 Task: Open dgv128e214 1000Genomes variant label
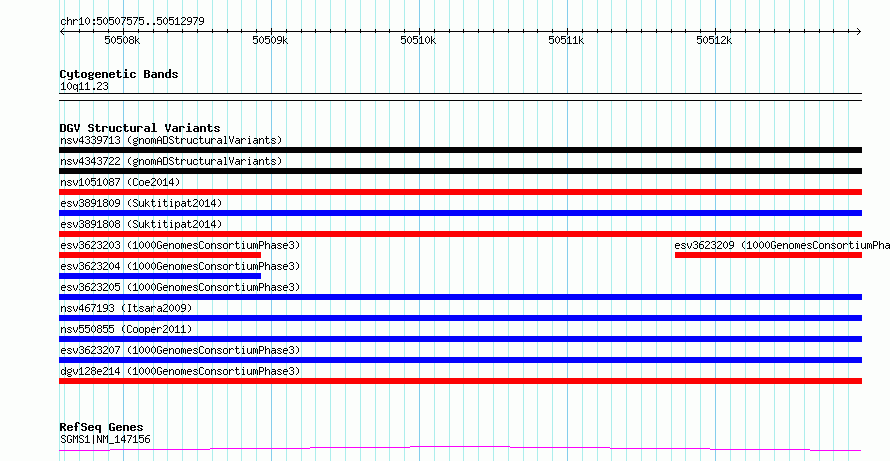tap(180, 371)
